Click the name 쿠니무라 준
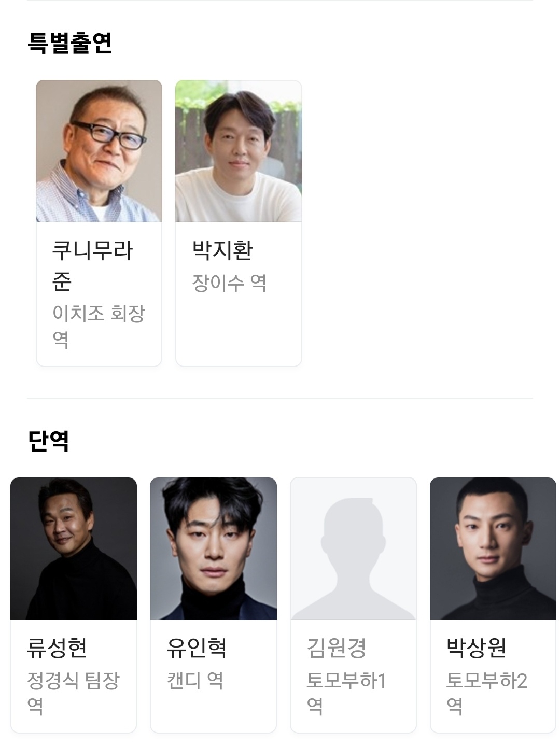 [92, 265]
